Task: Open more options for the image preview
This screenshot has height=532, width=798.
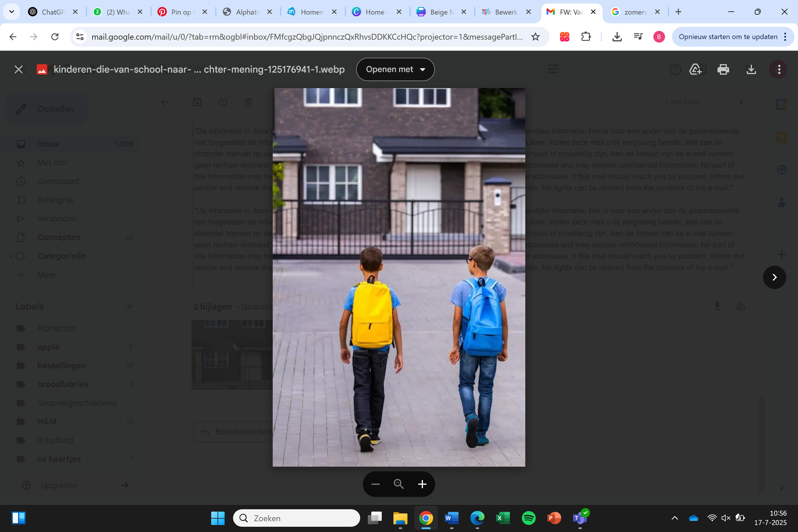Action: tap(778, 69)
